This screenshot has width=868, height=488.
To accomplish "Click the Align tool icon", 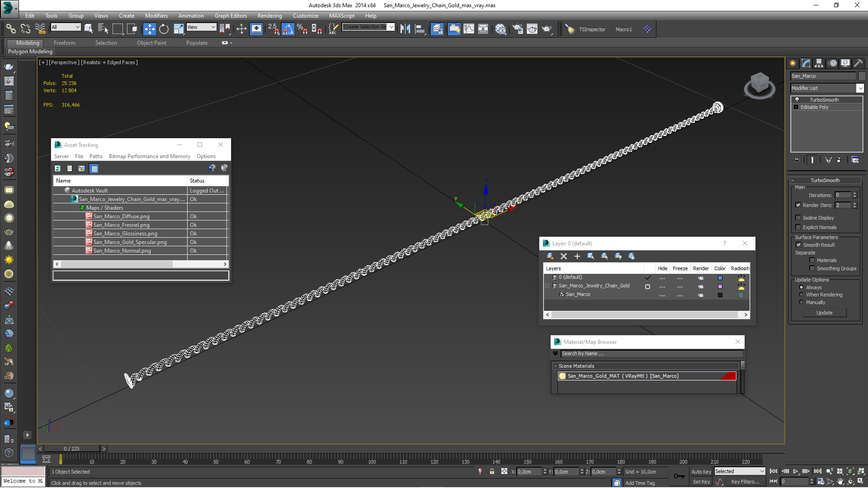I will (420, 29).
